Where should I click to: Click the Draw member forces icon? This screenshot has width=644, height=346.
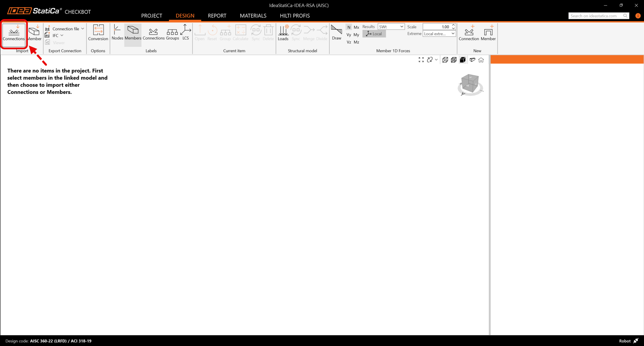pyautogui.click(x=336, y=33)
